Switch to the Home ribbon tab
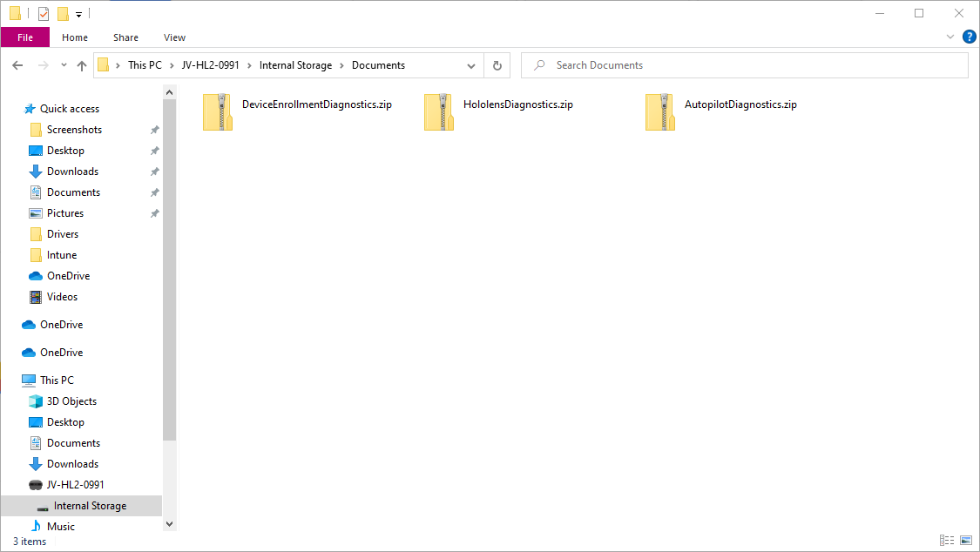The image size is (980, 552). coord(75,37)
